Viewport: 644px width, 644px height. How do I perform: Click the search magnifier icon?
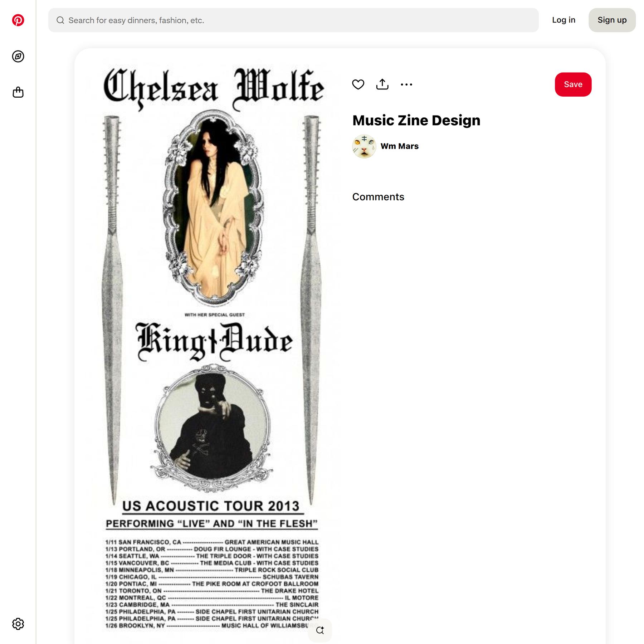tap(60, 20)
